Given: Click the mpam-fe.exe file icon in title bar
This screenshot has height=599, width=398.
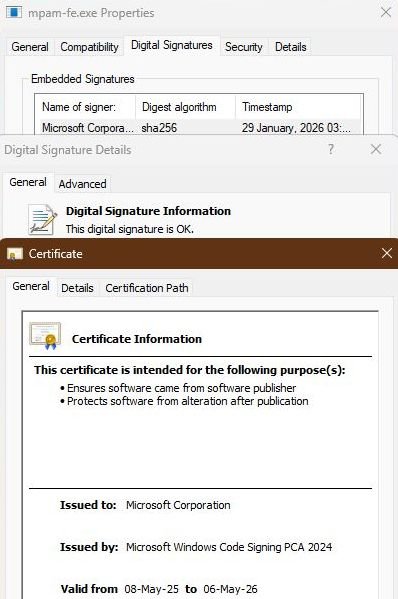Looking at the screenshot, I should point(14,12).
